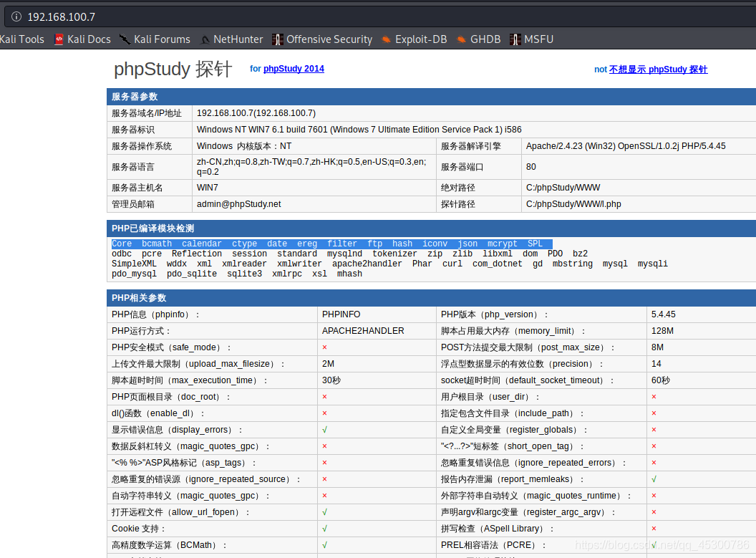
Task: Click the memory_limit value 128M
Action: tap(662, 331)
